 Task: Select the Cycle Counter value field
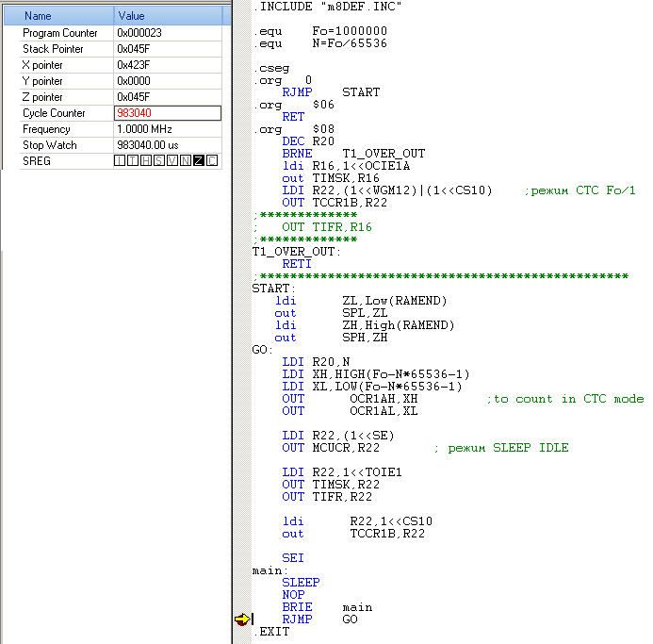click(168, 113)
